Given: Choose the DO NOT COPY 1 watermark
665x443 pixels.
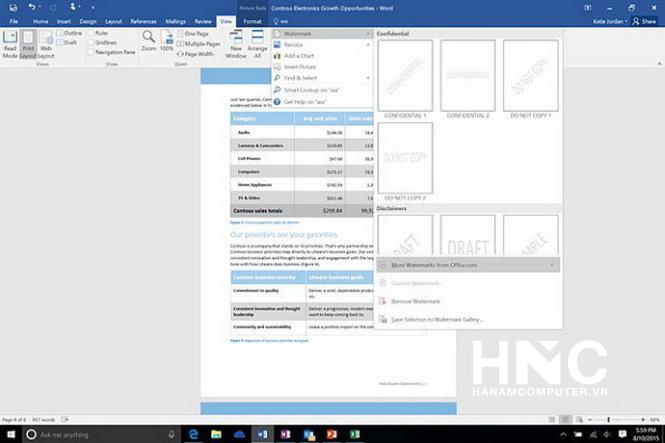Looking at the screenshot, I should click(531, 75).
